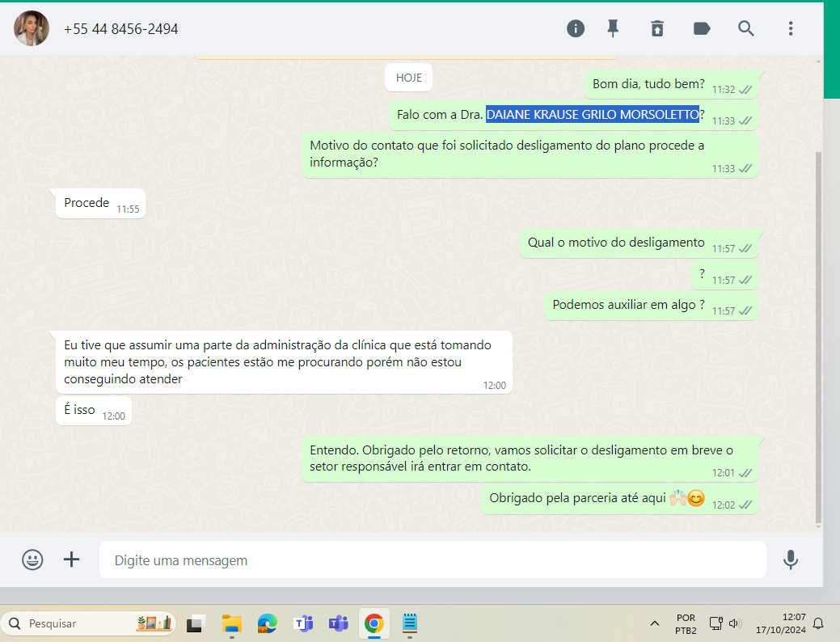
Task: Open second purple Teams taskbar icon
Action: 339,623
